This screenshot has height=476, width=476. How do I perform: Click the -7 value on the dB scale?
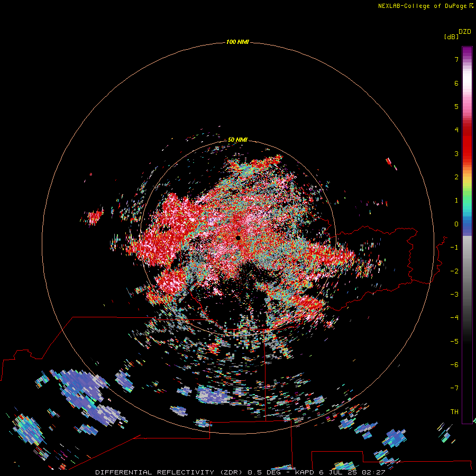coord(454,388)
